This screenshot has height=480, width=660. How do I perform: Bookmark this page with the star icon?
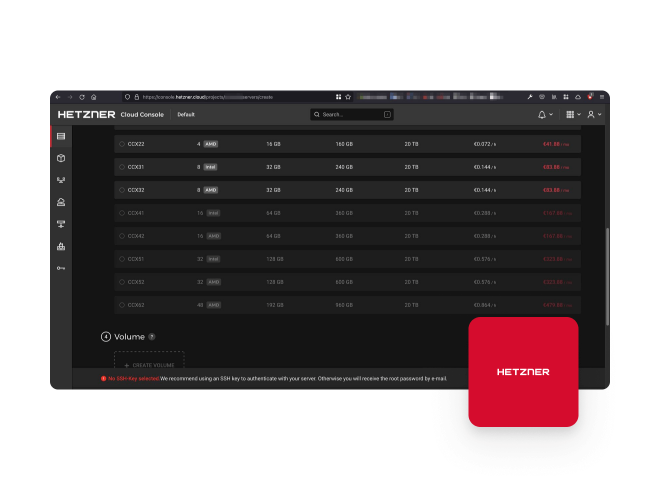pos(347,97)
